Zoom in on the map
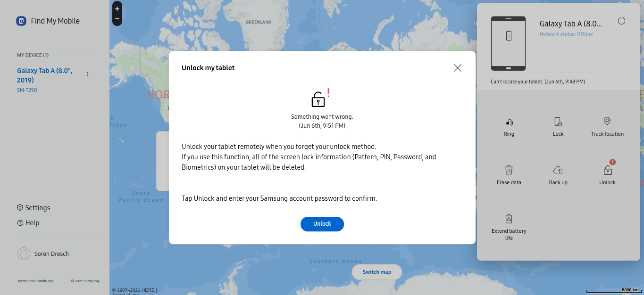The width and height of the screenshot is (644, 295). 117,8
